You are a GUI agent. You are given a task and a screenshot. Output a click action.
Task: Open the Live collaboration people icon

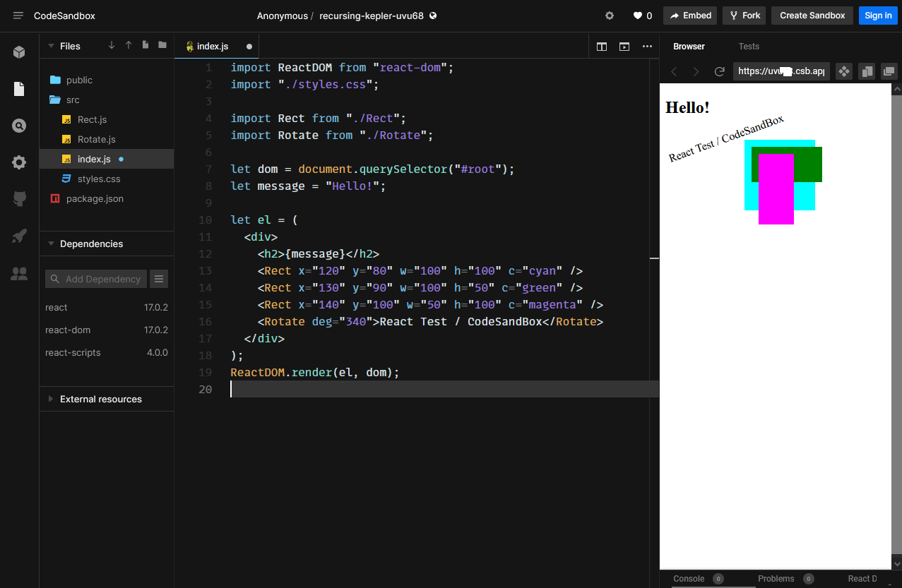19,273
